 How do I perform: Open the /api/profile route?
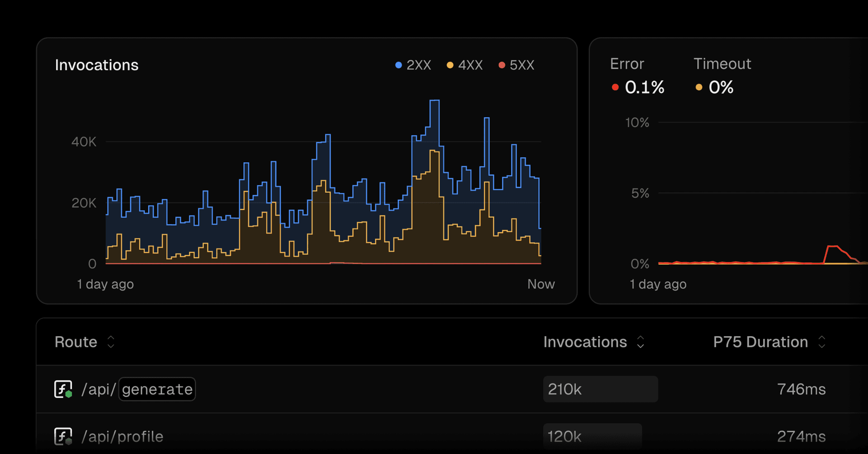point(122,436)
